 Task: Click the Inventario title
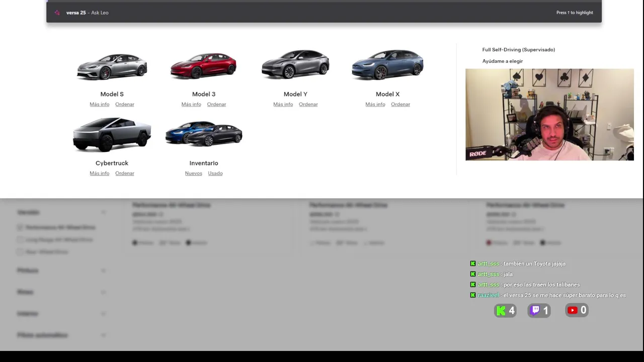point(204,163)
